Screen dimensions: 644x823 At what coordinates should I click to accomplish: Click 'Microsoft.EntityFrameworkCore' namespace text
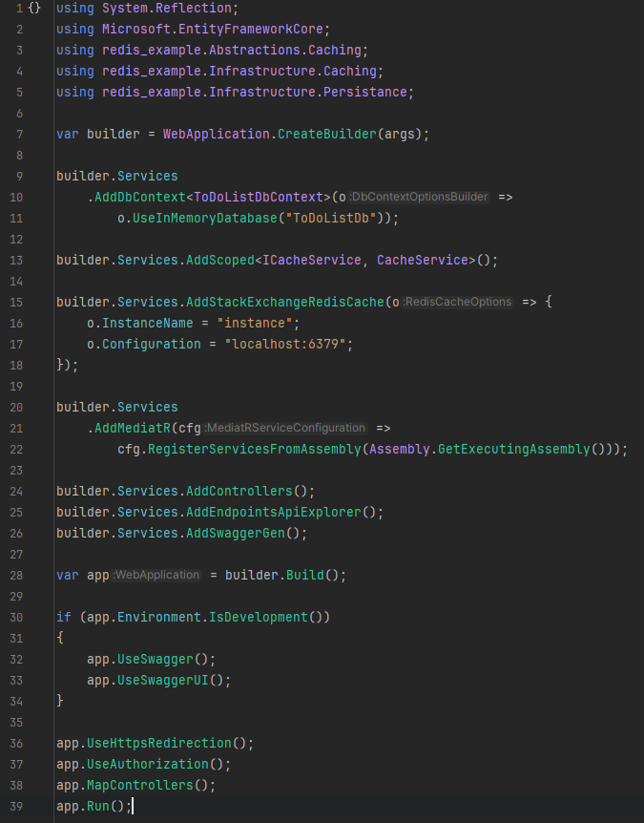point(213,29)
